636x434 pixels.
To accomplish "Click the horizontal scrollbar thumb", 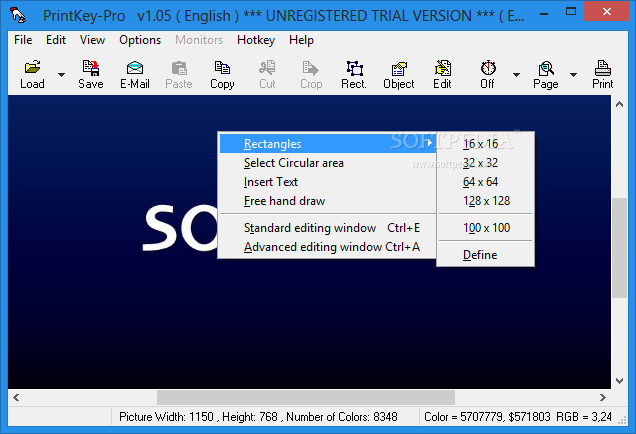I will [x=306, y=397].
